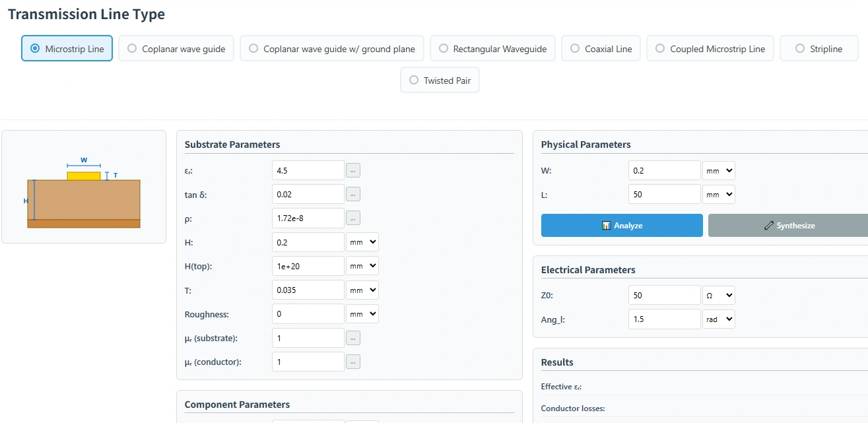
Task: Select the Twisted Pair option
Action: [x=440, y=81]
